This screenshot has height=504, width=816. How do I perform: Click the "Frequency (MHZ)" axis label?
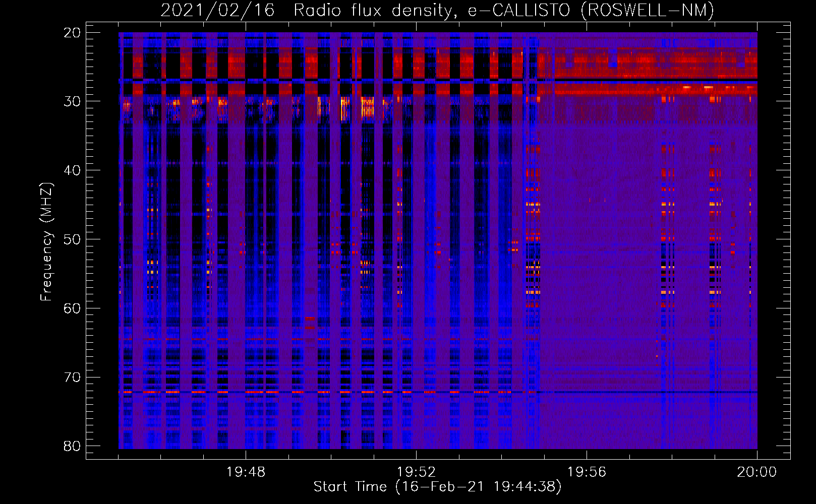pyautogui.click(x=46, y=242)
